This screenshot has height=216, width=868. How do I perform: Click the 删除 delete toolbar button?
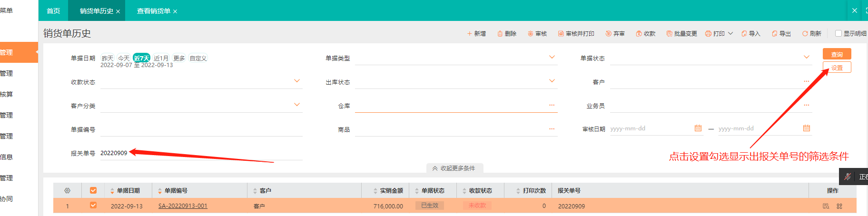[x=507, y=34]
